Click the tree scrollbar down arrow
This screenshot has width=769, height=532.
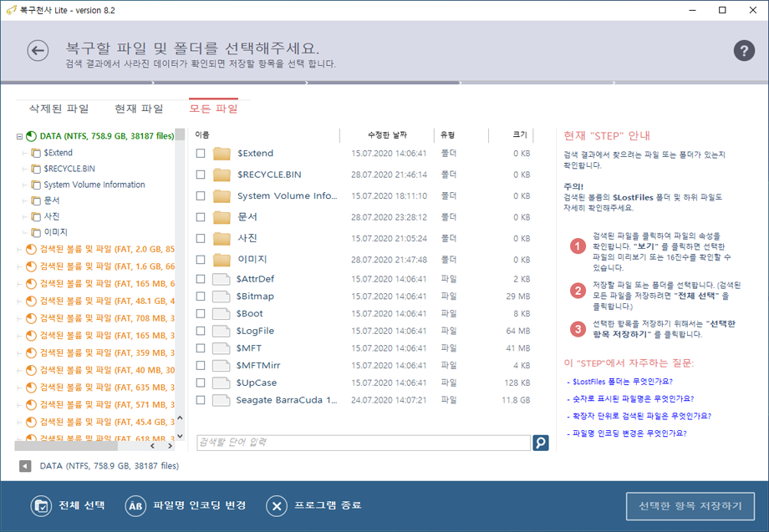click(180, 436)
